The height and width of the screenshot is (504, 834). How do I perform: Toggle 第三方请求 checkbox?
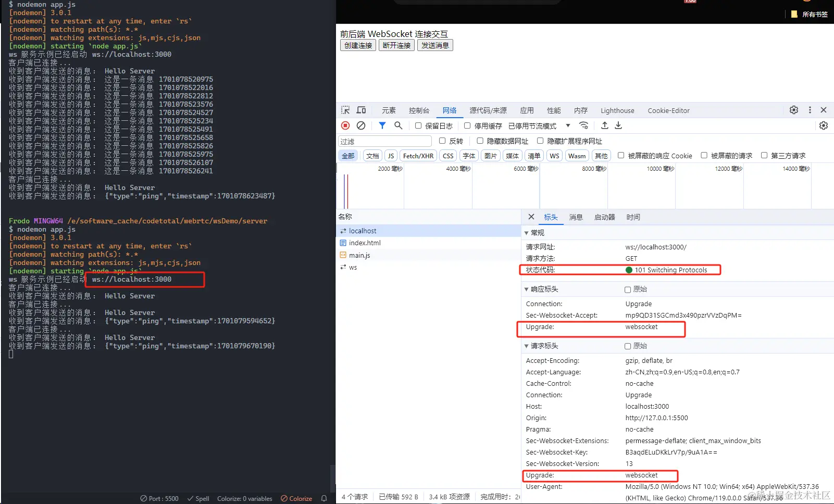[x=764, y=155]
